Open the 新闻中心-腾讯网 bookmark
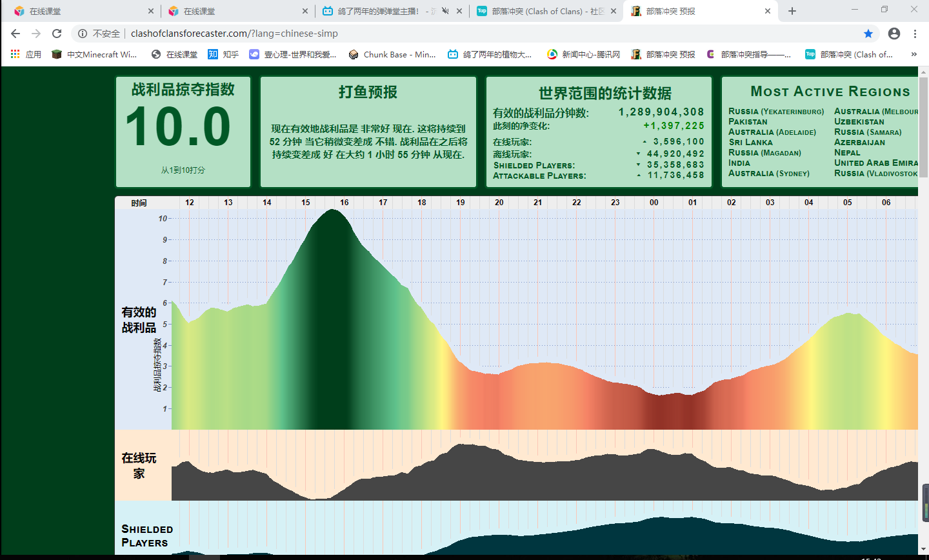Image resolution: width=929 pixels, height=560 pixels. click(584, 54)
